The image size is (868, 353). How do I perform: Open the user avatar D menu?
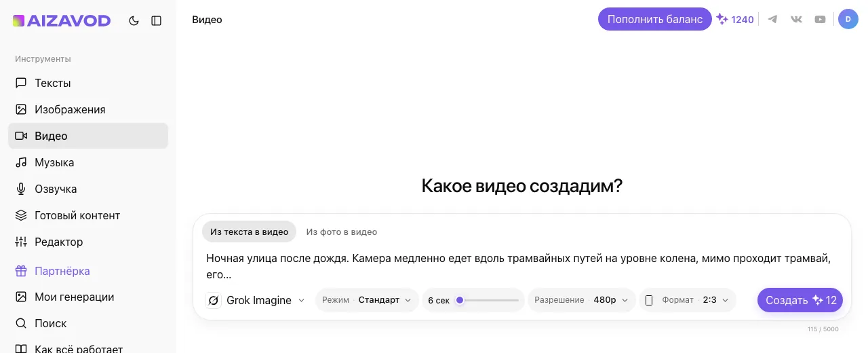tap(848, 19)
